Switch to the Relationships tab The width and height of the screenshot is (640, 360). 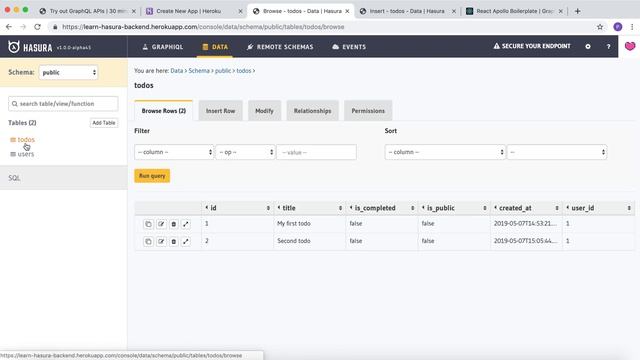coord(312,111)
